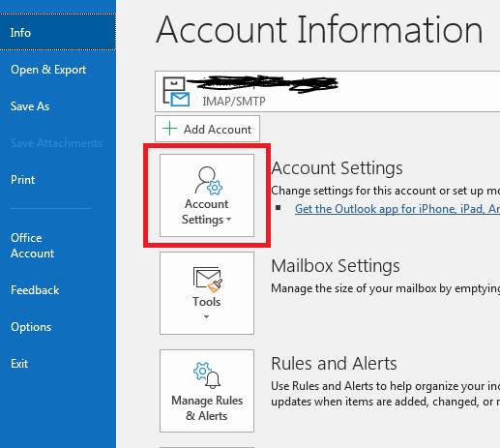Open Office Account page
Viewport: 500px width, 448px height.
(32, 246)
